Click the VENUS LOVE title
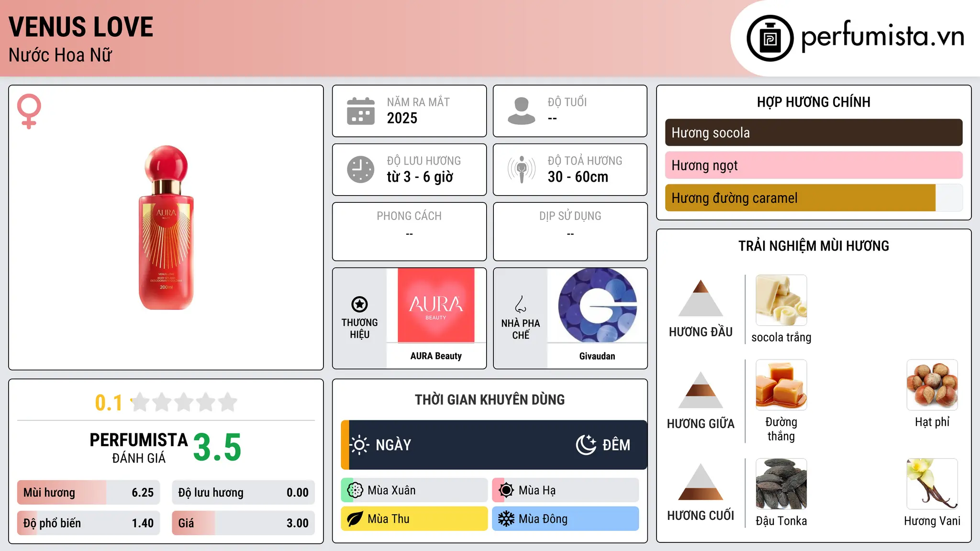980x551 pixels. tap(81, 27)
